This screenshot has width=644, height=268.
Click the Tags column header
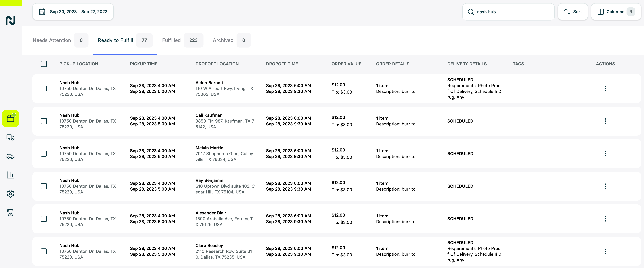518,64
